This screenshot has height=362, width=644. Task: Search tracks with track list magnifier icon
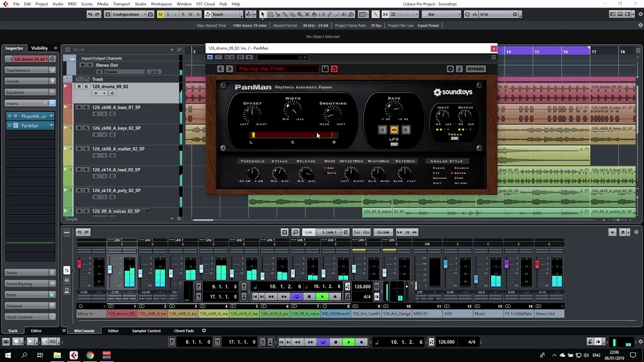179,50
